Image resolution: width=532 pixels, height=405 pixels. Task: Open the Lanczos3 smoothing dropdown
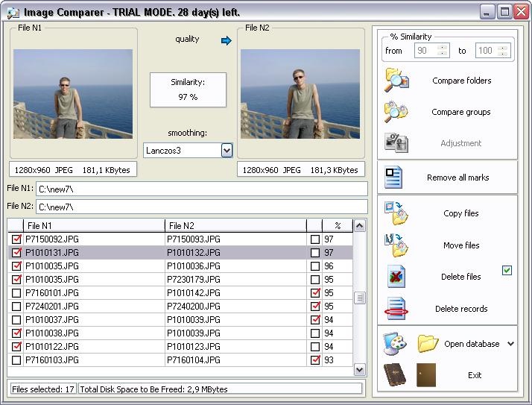pyautogui.click(x=227, y=150)
